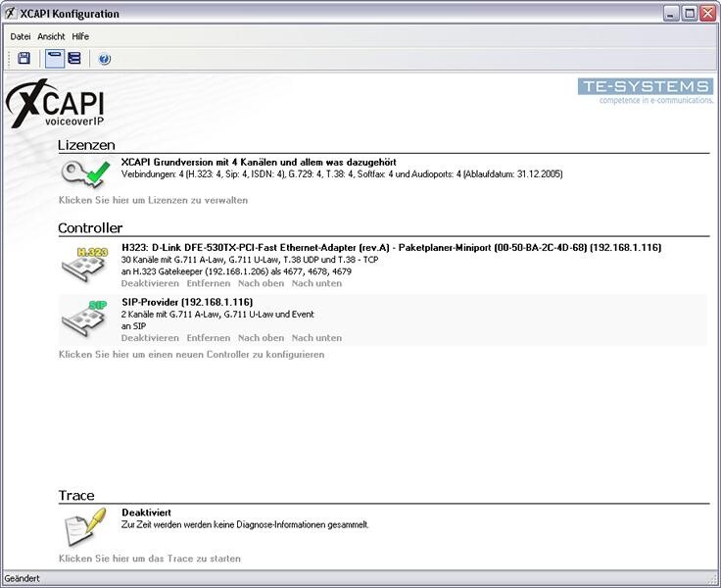The height and width of the screenshot is (588, 721).
Task: Switch to the single-pane overview view icon
Action: [55, 59]
